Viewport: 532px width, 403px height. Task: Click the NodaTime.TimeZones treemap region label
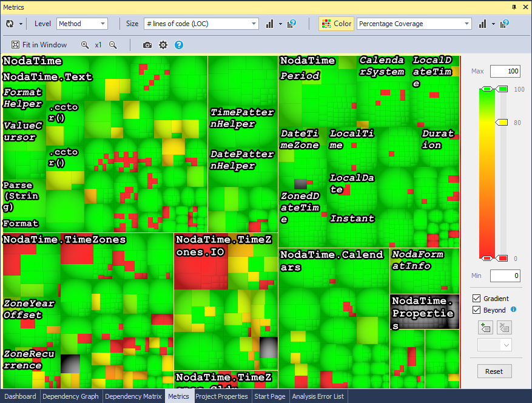[64, 239]
